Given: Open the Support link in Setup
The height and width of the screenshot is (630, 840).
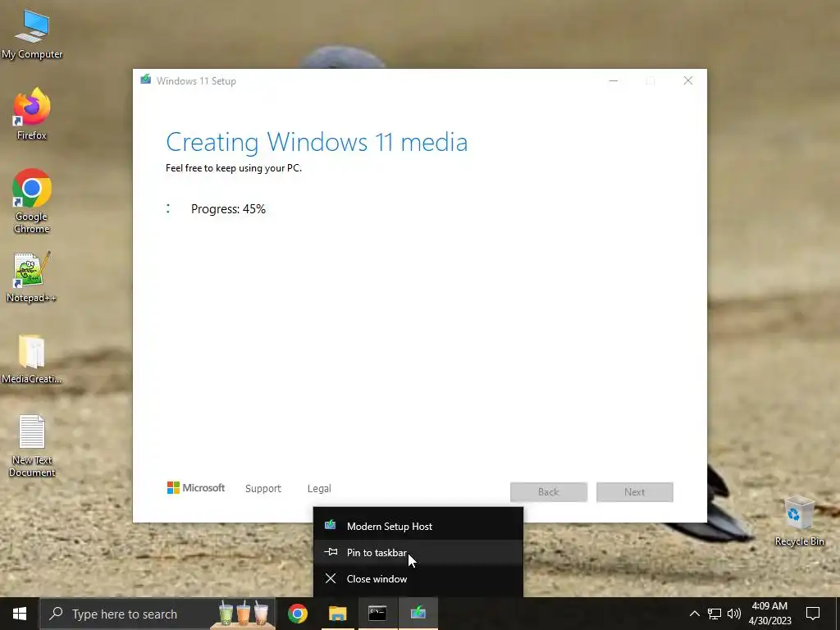Looking at the screenshot, I should 263,489.
